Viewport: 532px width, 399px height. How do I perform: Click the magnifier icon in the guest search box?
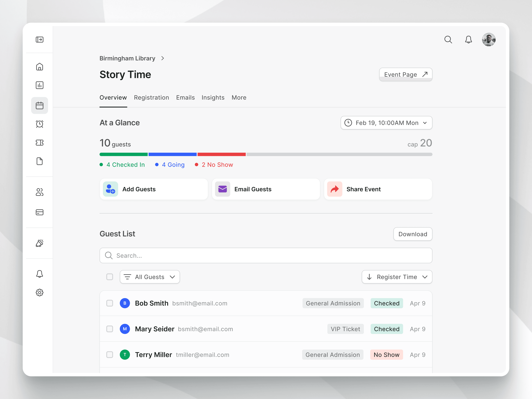coord(109,255)
